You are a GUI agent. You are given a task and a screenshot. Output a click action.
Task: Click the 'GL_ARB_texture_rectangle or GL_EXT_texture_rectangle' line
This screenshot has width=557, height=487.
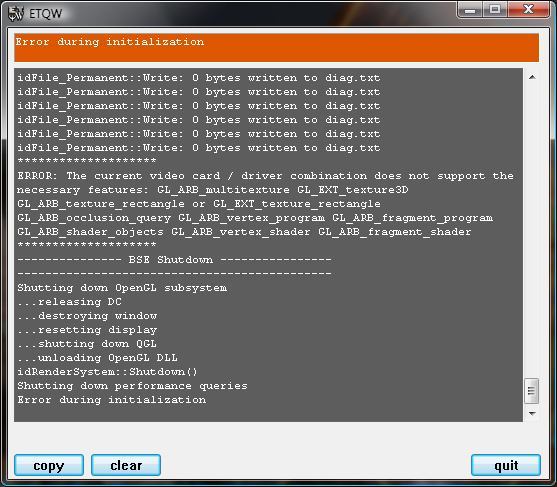pos(199,204)
